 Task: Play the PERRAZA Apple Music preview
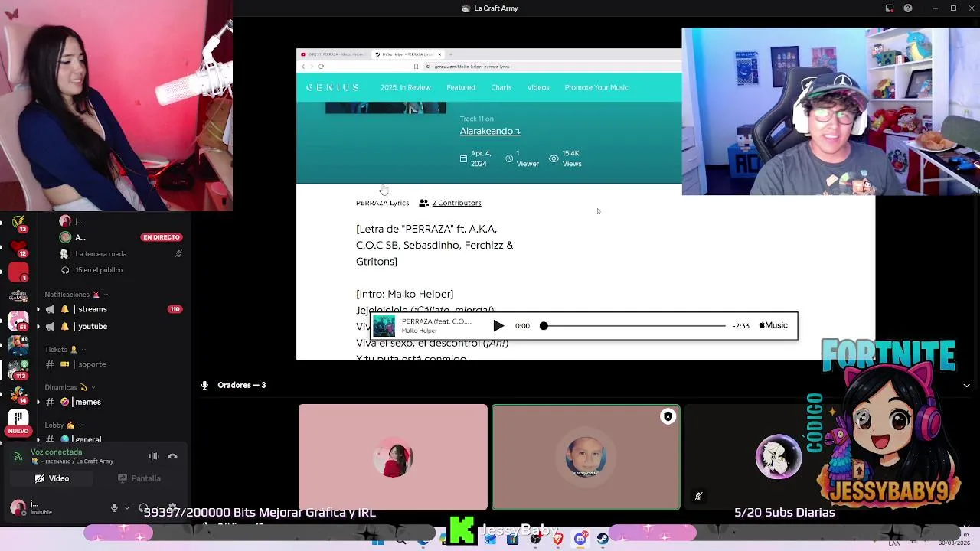click(498, 325)
